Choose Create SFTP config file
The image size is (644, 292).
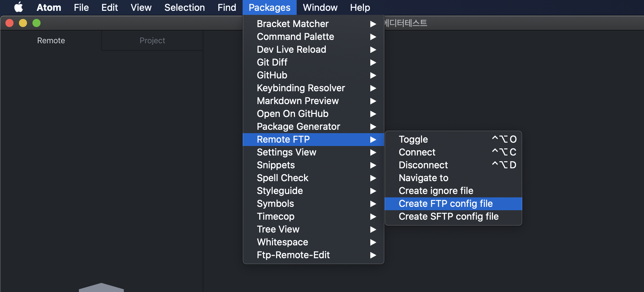click(x=448, y=217)
